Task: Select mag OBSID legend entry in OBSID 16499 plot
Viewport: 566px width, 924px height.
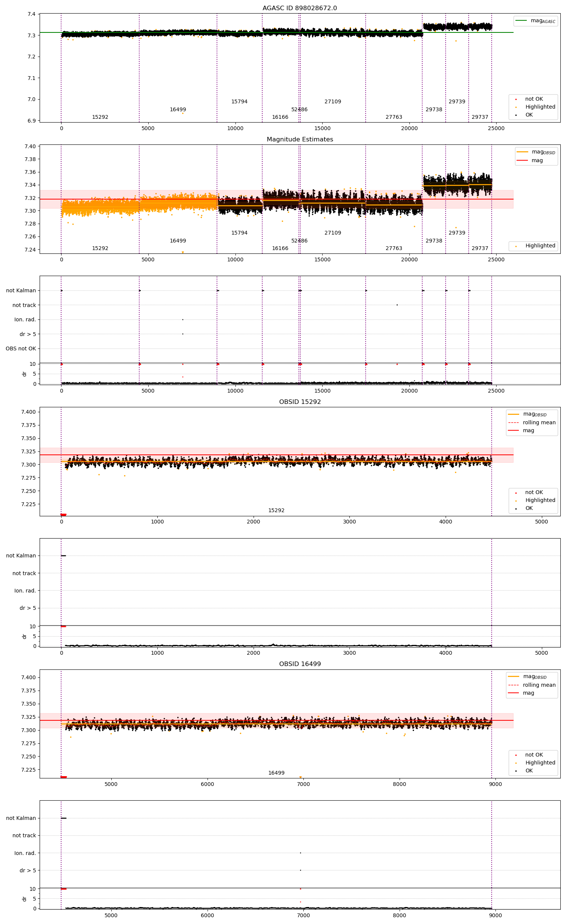Action: pyautogui.click(x=528, y=677)
